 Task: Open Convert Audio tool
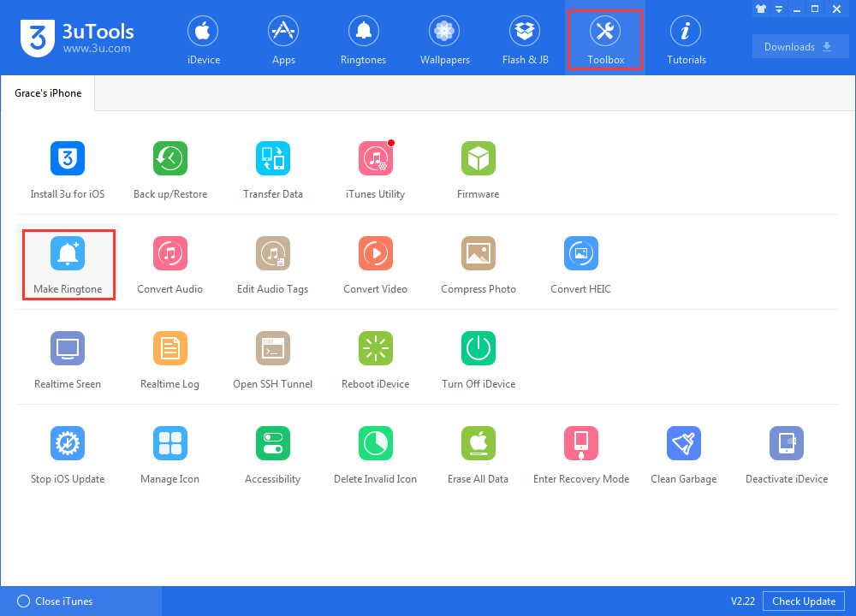tap(170, 265)
